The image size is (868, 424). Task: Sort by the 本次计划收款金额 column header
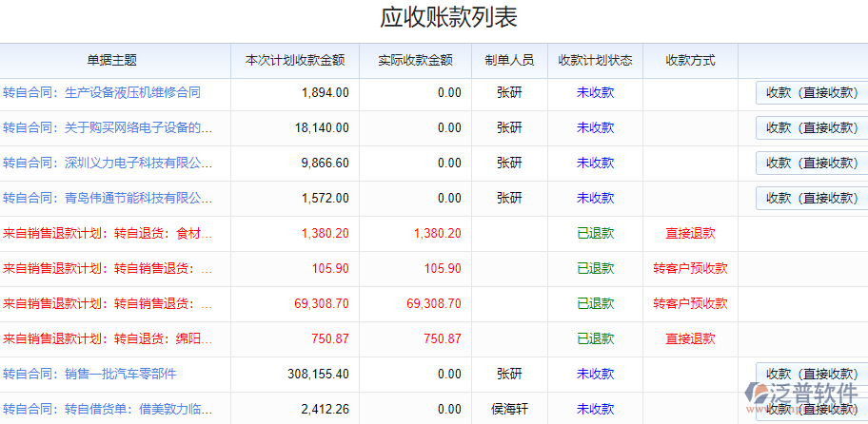click(295, 61)
